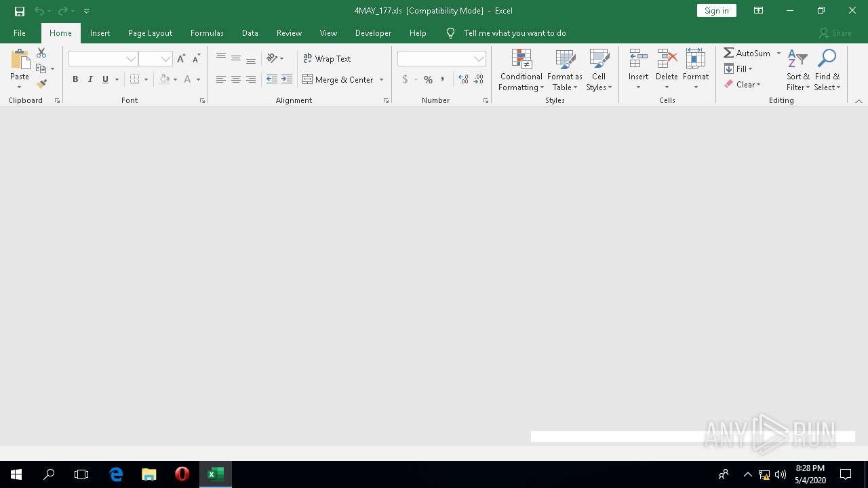The image size is (868, 488).
Task: Click Align Right icon
Action: click(x=251, y=79)
